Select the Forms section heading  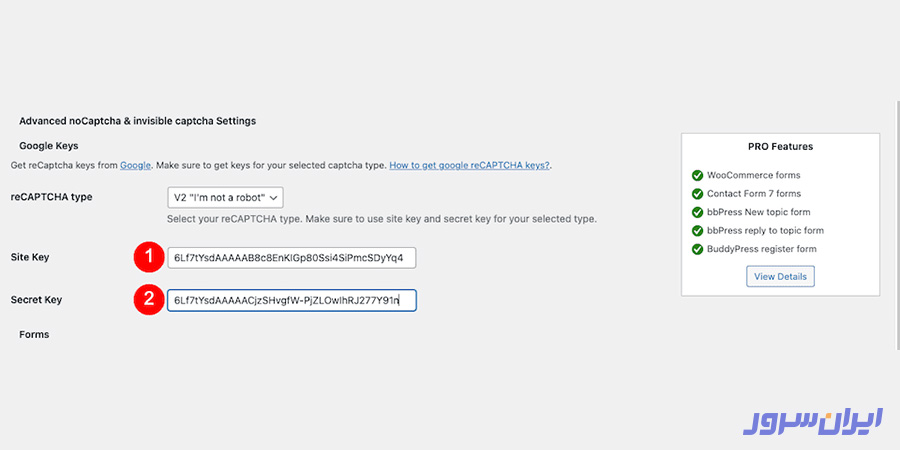tap(34, 334)
